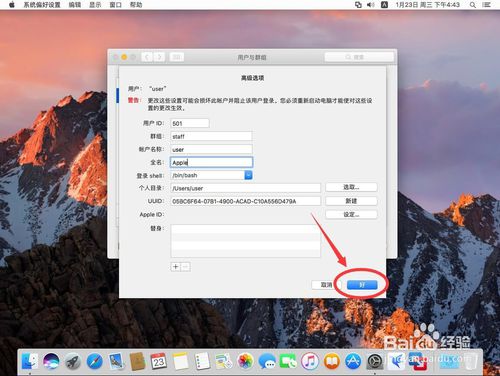The width and height of the screenshot is (500, 376).
Task: Click the user ID field showing 501
Action: (x=190, y=123)
